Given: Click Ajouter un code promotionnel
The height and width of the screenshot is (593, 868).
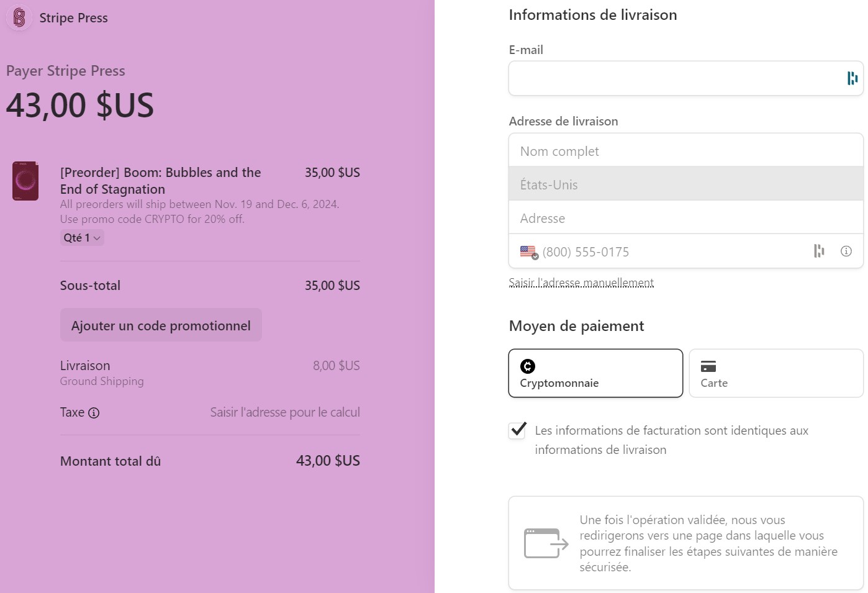Looking at the screenshot, I should coord(161,325).
